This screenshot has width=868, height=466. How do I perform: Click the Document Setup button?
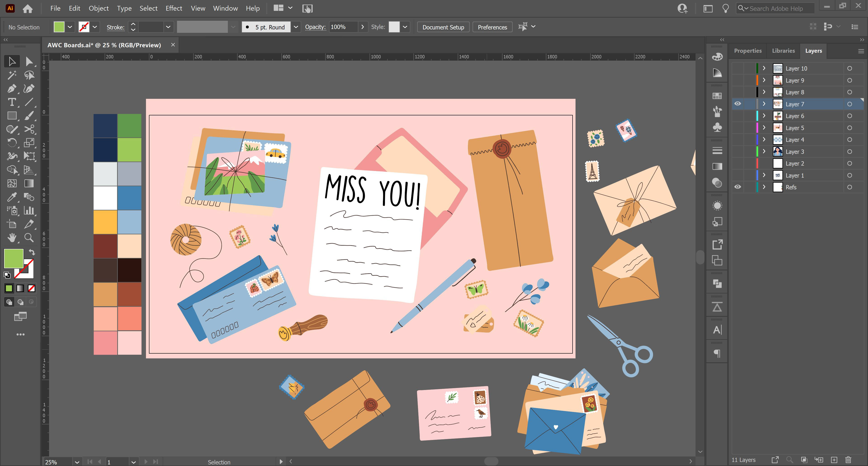[x=443, y=27]
